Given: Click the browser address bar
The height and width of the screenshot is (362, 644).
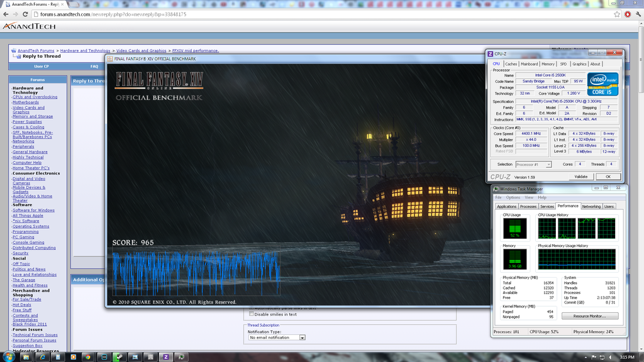Looking at the screenshot, I should click(x=314, y=14).
